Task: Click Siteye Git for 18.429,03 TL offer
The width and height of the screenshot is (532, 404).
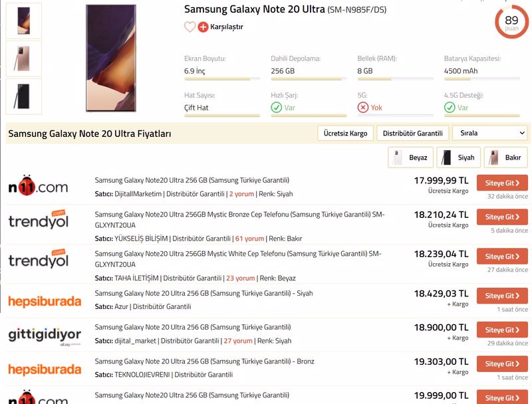Action: (502, 296)
